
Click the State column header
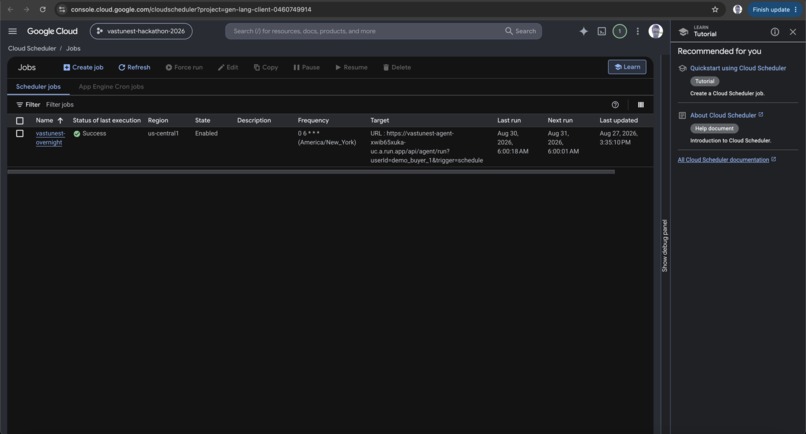[203, 120]
